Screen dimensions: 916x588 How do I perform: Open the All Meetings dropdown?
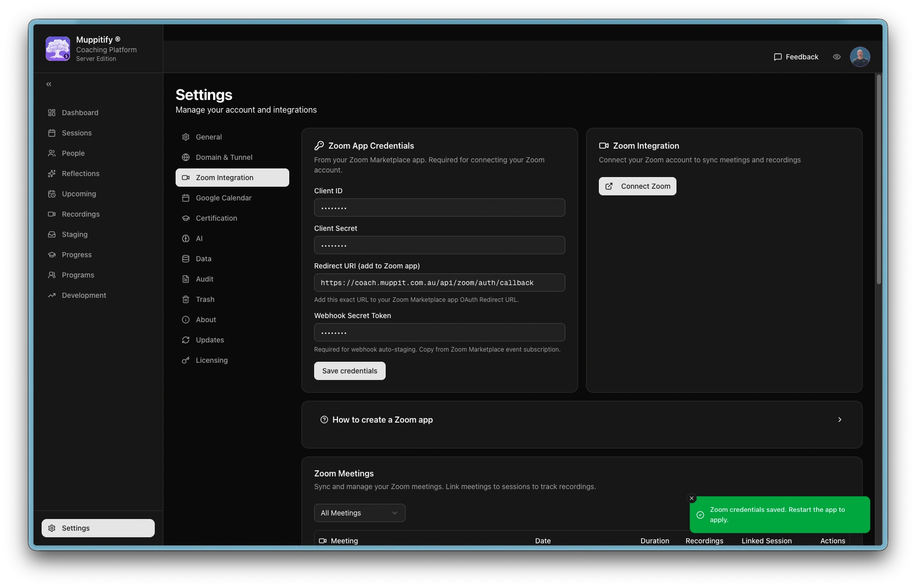click(x=359, y=513)
